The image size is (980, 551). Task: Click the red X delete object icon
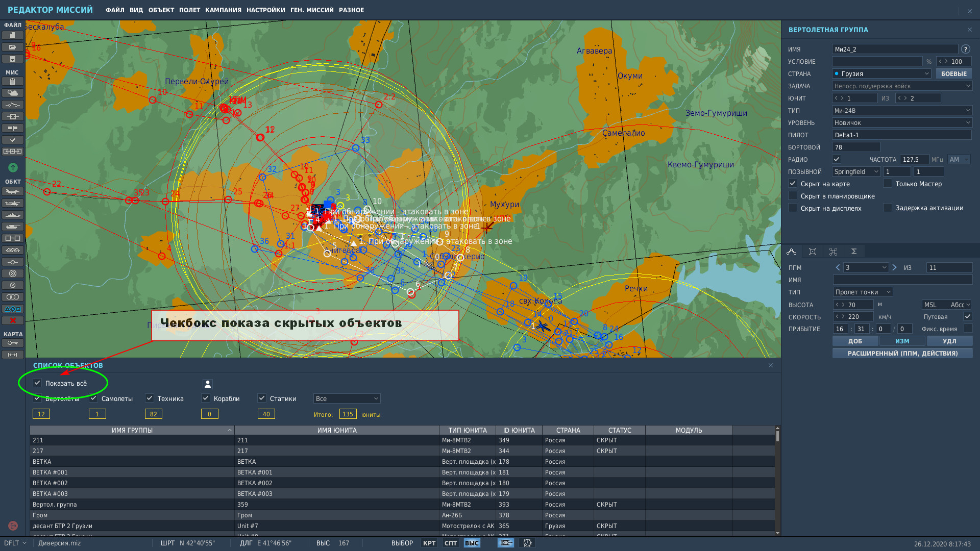click(13, 320)
